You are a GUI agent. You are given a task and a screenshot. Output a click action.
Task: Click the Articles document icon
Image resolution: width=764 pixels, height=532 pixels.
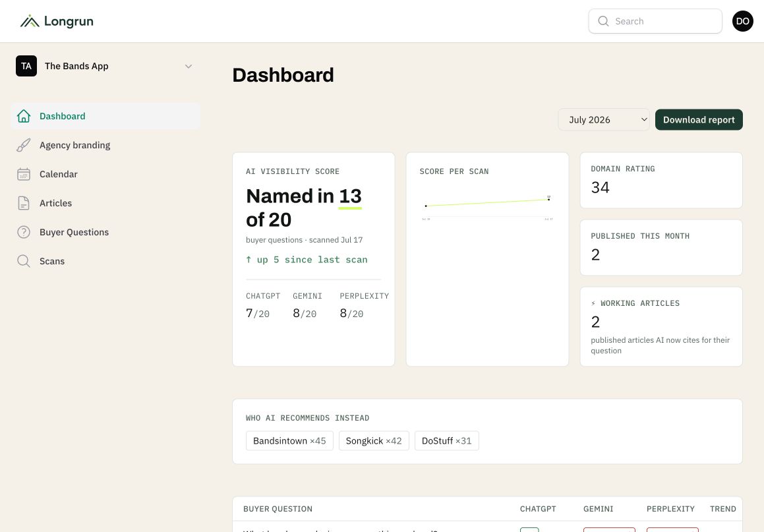pyautogui.click(x=23, y=203)
